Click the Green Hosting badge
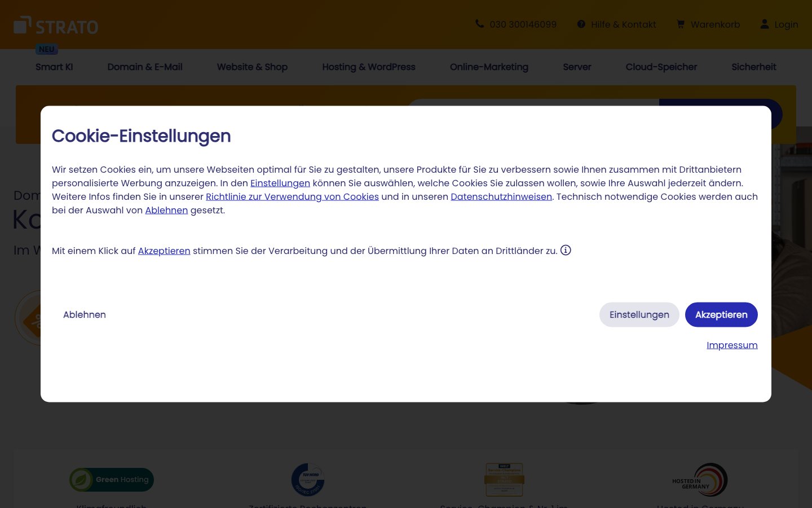The height and width of the screenshot is (508, 812). pyautogui.click(x=112, y=480)
